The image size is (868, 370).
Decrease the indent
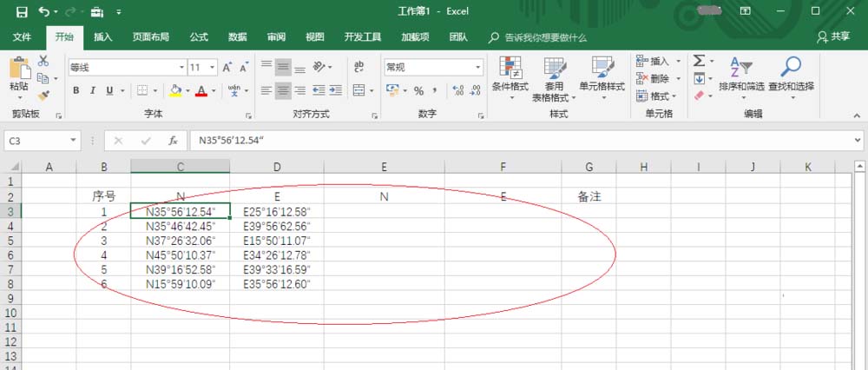[319, 90]
